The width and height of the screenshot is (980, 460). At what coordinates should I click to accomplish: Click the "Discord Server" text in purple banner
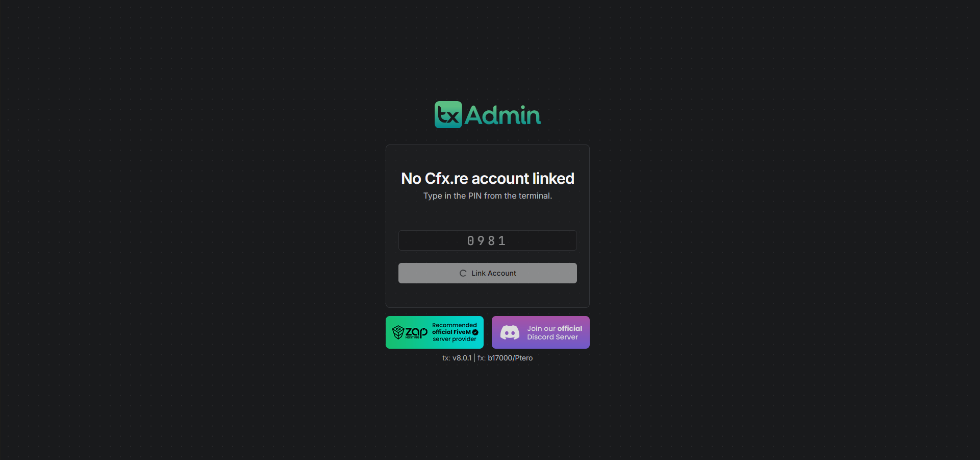pos(552,337)
